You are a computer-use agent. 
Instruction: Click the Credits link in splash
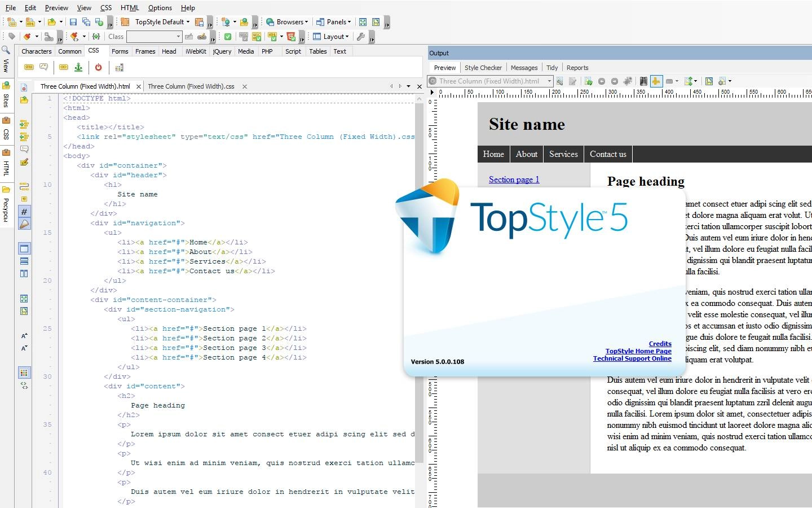click(660, 344)
